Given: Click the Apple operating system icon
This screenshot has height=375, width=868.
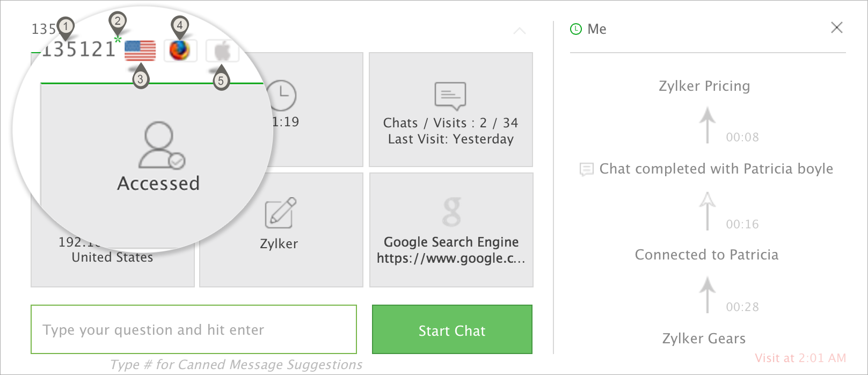Looking at the screenshot, I should tap(222, 52).
